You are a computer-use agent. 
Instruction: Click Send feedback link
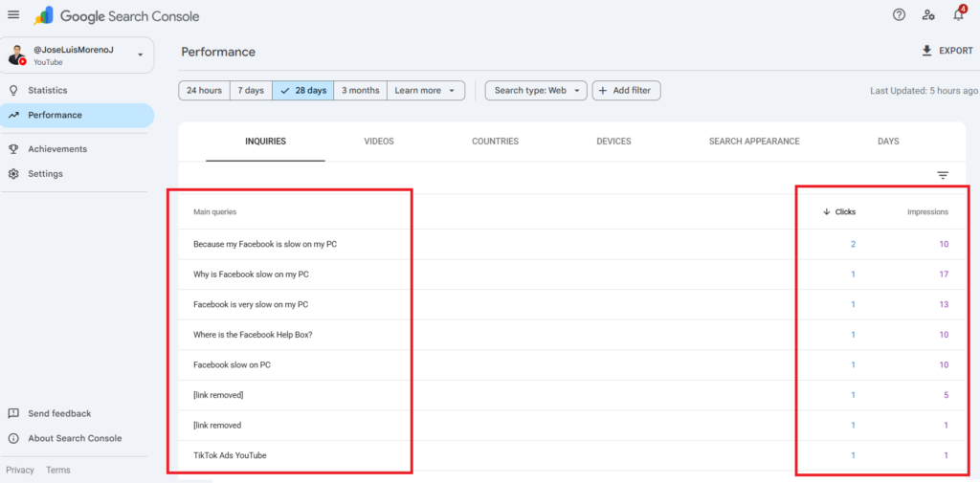[59, 413]
